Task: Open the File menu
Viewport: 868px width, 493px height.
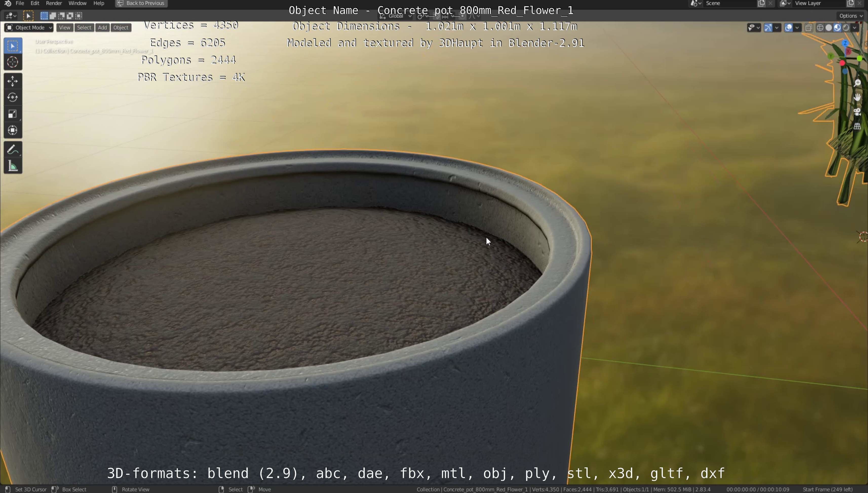Action: [20, 3]
